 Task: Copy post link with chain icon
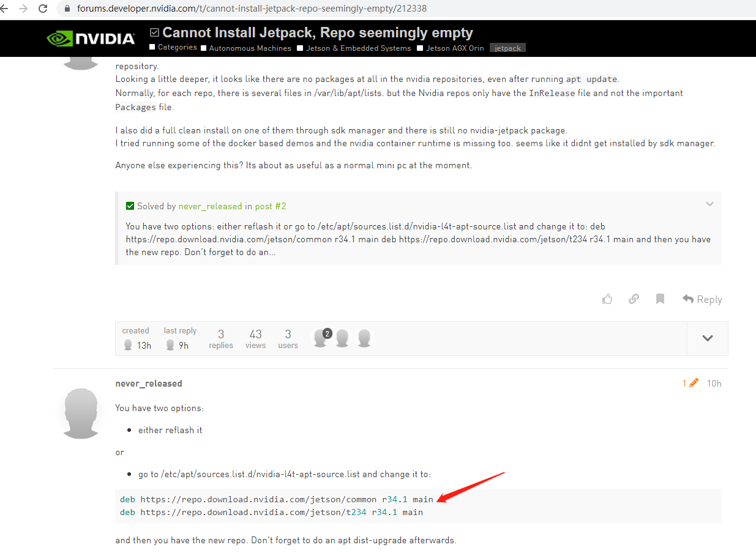coord(634,299)
